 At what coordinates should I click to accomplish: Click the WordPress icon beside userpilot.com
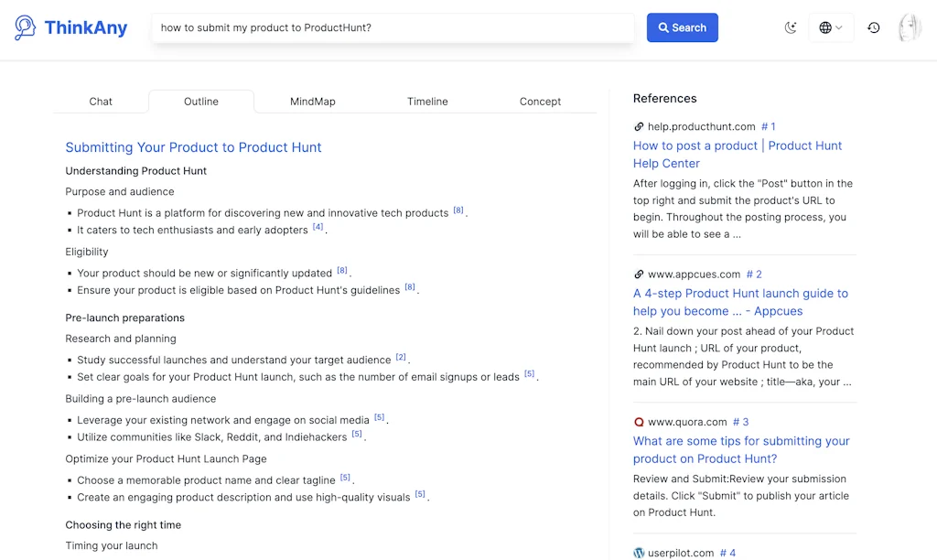point(638,553)
